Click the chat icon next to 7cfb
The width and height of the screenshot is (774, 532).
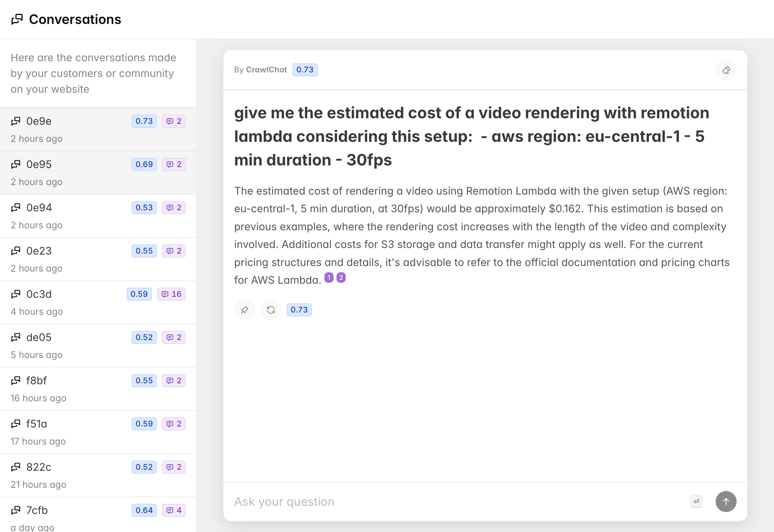15,510
